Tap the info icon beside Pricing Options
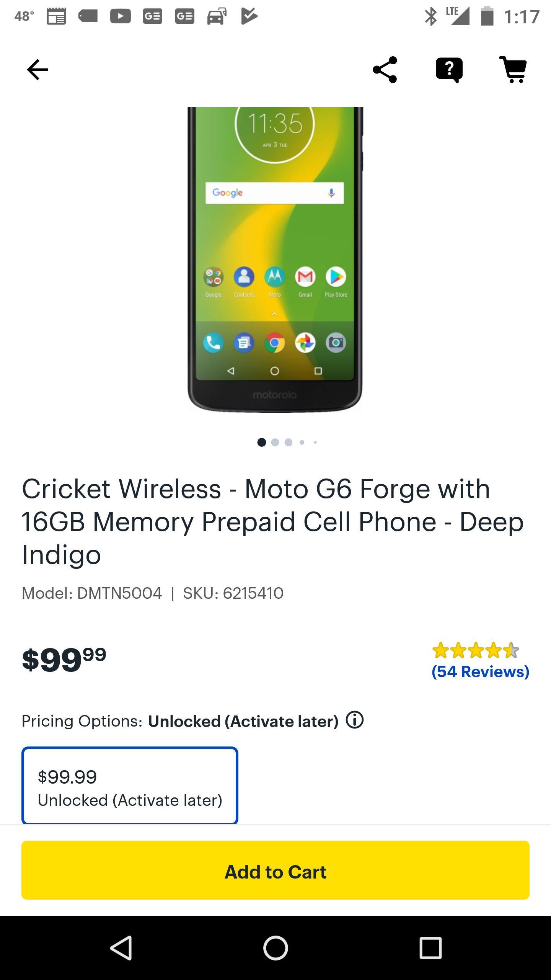Image resolution: width=551 pixels, height=980 pixels. click(x=354, y=721)
